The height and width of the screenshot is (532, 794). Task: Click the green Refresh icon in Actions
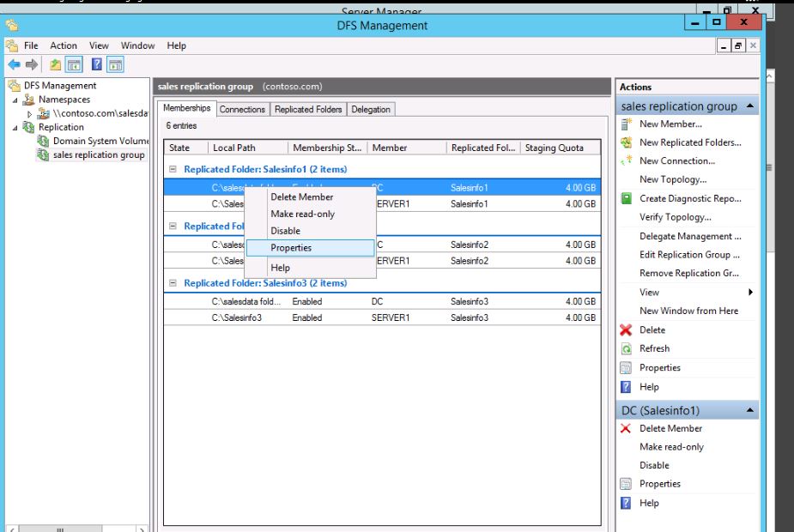pos(627,348)
